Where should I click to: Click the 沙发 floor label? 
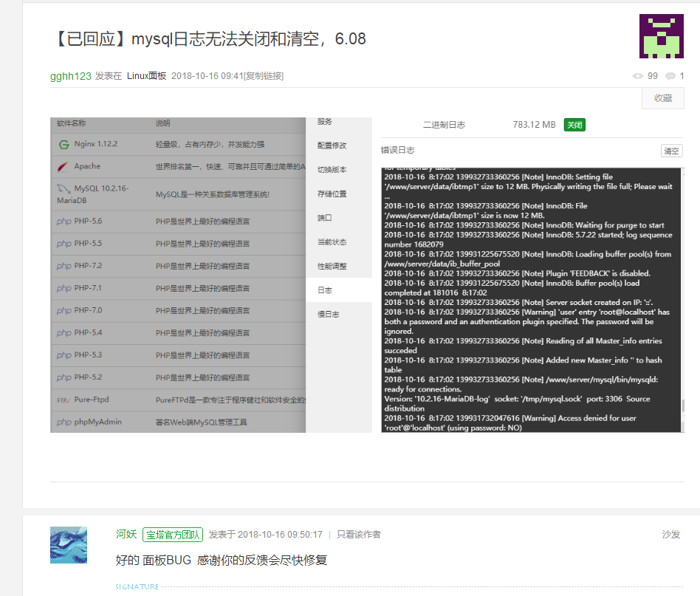[670, 535]
